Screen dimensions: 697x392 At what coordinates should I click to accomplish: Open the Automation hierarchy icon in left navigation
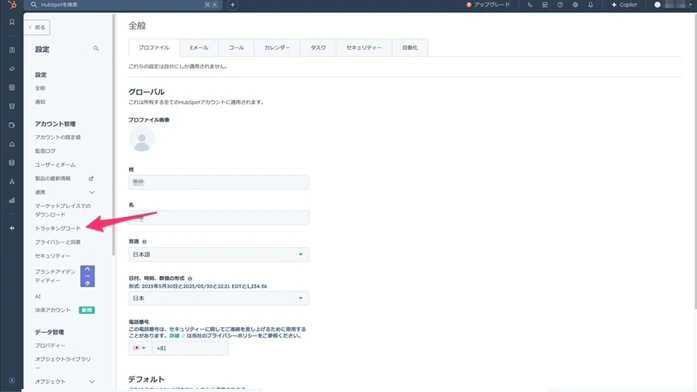[12, 181]
